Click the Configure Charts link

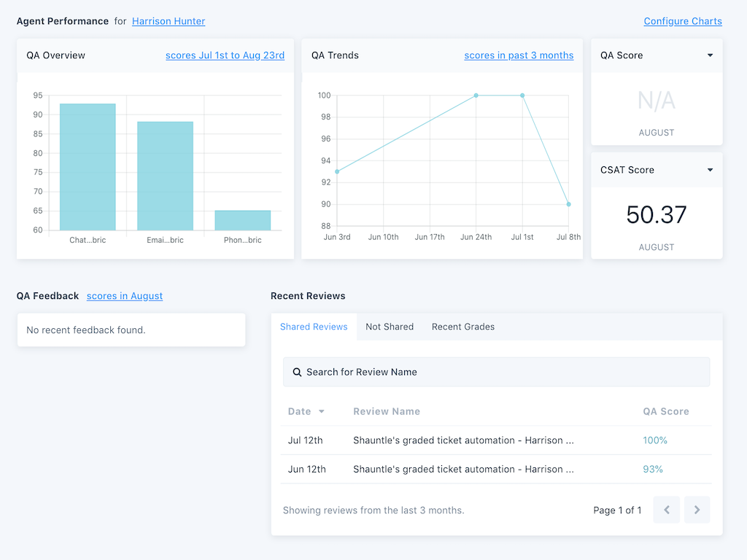(x=683, y=21)
